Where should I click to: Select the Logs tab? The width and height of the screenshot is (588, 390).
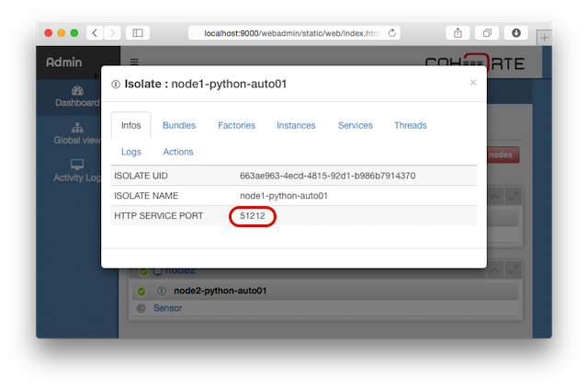point(130,152)
